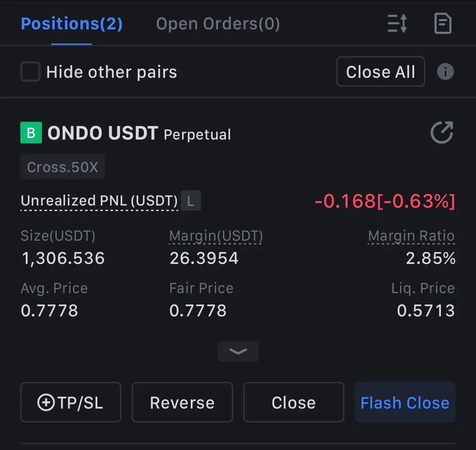Image resolution: width=476 pixels, height=450 pixels.
Task: Flash Close the ONDO position
Action: coord(405,402)
